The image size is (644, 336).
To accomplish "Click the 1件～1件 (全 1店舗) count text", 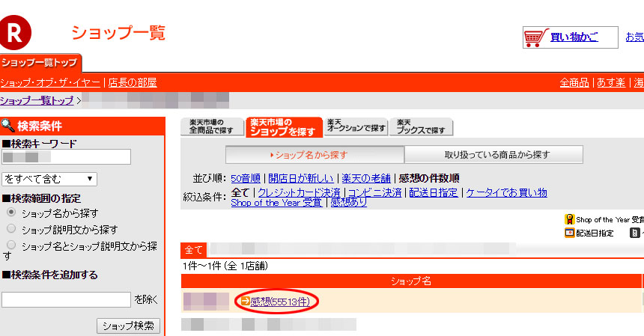I will (225, 266).
